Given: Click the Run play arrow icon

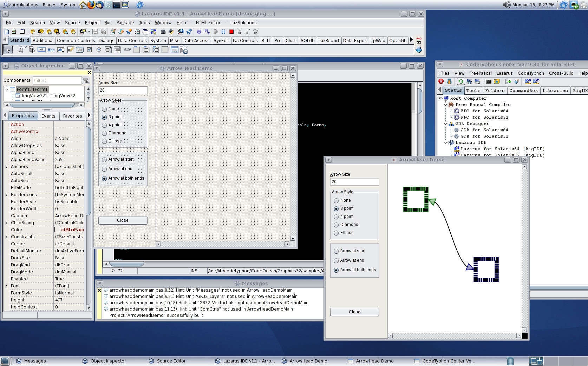Looking at the screenshot, I should (x=215, y=32).
